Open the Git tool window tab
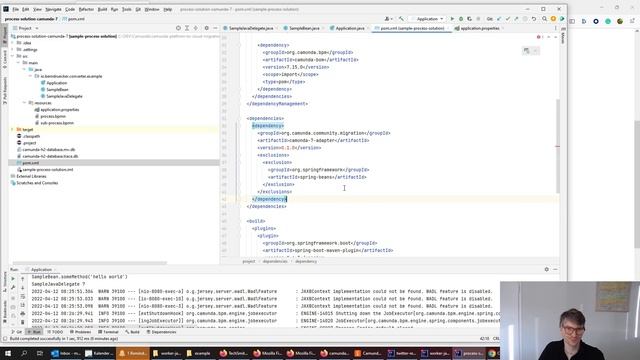640x360 pixels. [17, 332]
